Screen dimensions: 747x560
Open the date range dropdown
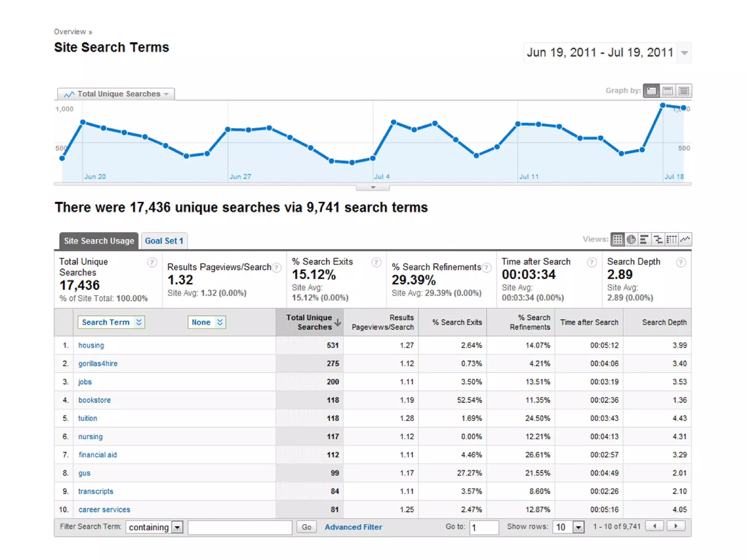[684, 53]
